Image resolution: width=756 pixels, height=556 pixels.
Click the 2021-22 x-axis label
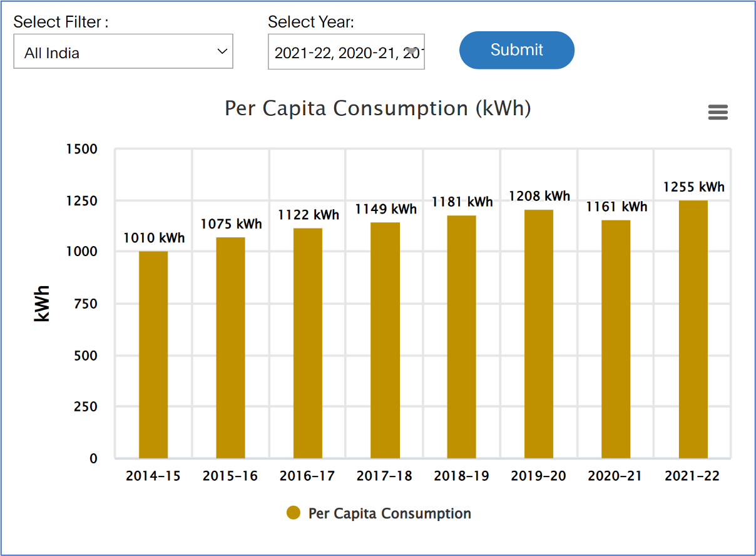(692, 476)
